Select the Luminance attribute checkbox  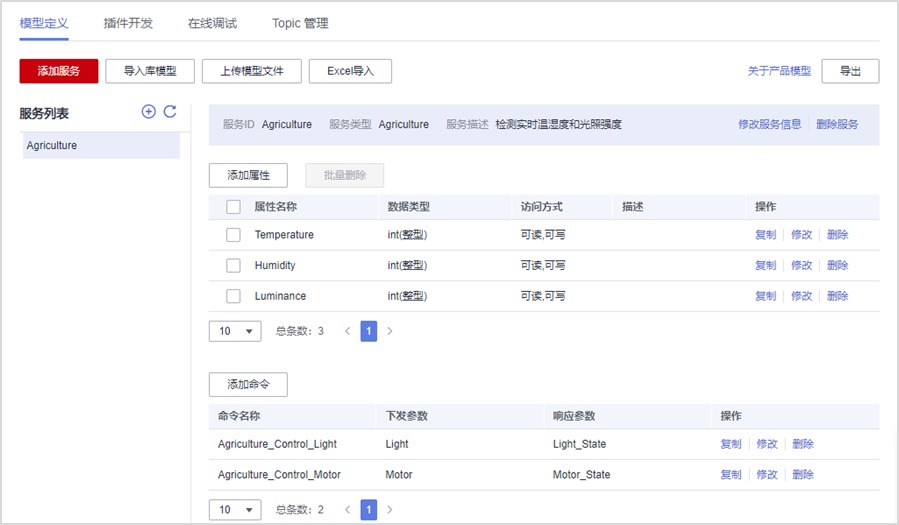click(233, 296)
